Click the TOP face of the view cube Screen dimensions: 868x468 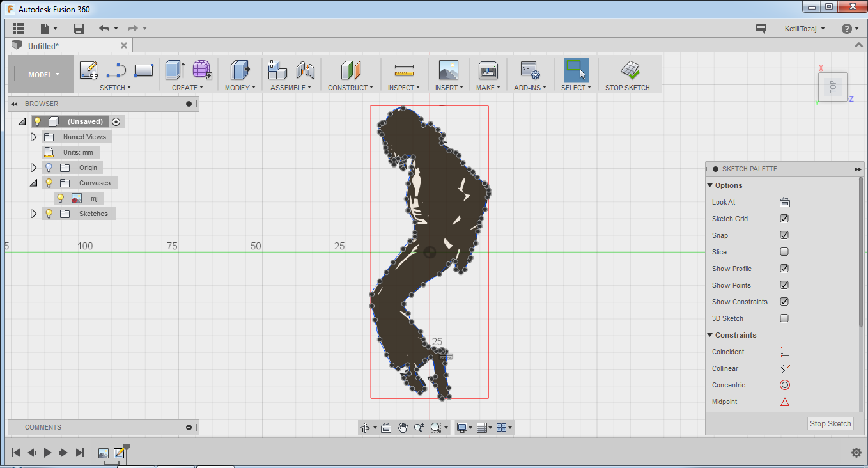click(x=832, y=87)
